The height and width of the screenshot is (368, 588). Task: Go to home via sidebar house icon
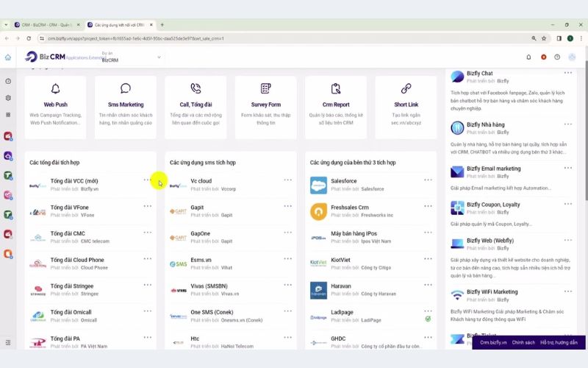(x=8, y=57)
